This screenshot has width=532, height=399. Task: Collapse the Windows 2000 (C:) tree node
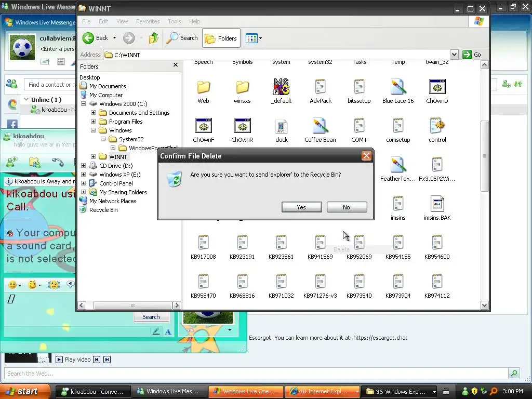pyautogui.click(x=84, y=104)
